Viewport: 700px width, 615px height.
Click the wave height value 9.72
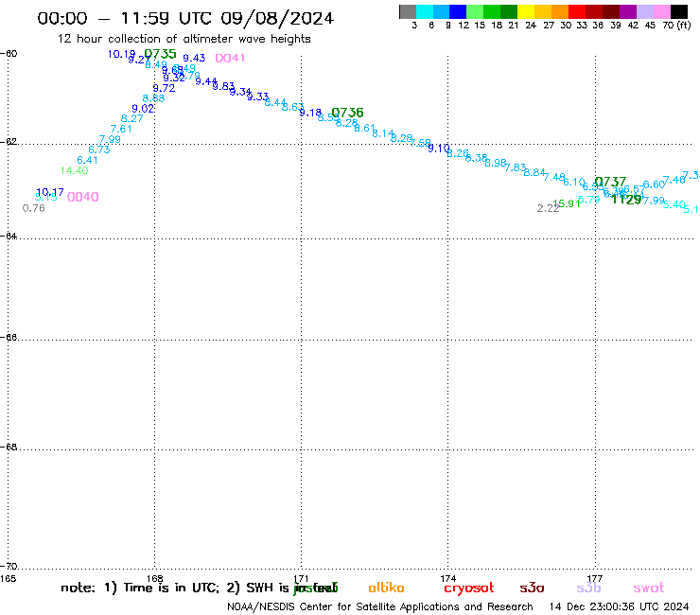coord(164,88)
